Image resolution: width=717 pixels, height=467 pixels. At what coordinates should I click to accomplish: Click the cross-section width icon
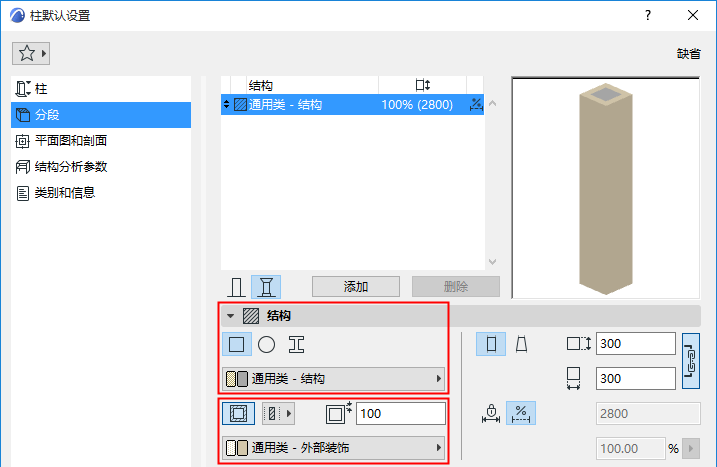(x=573, y=378)
